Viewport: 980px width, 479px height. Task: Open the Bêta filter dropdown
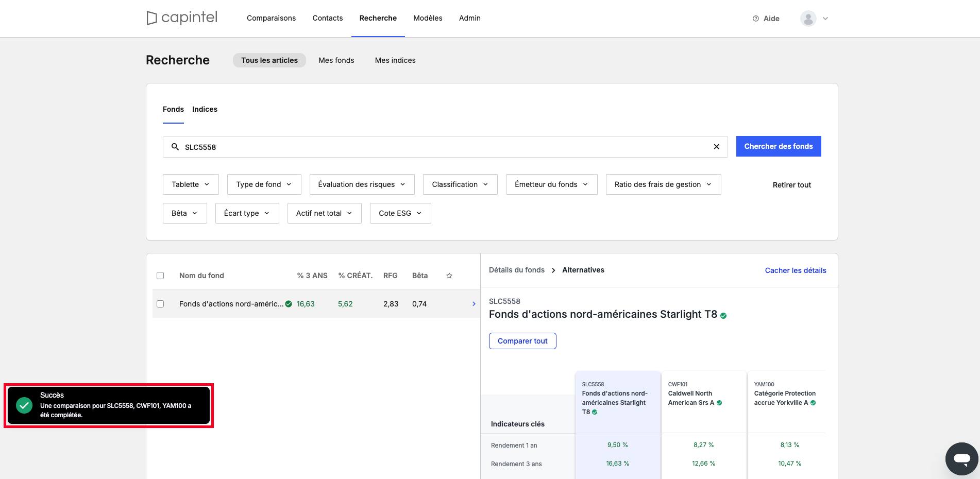[184, 213]
